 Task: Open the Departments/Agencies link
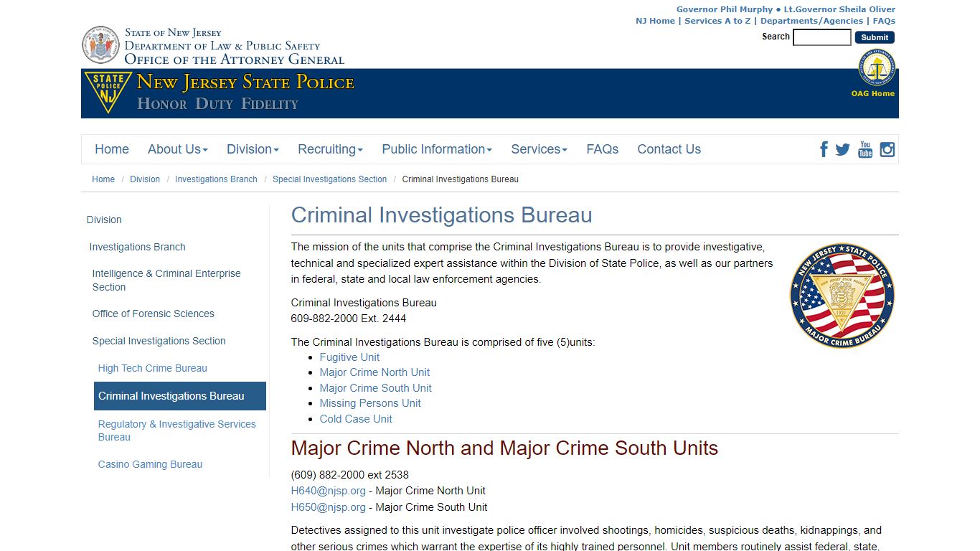(811, 21)
